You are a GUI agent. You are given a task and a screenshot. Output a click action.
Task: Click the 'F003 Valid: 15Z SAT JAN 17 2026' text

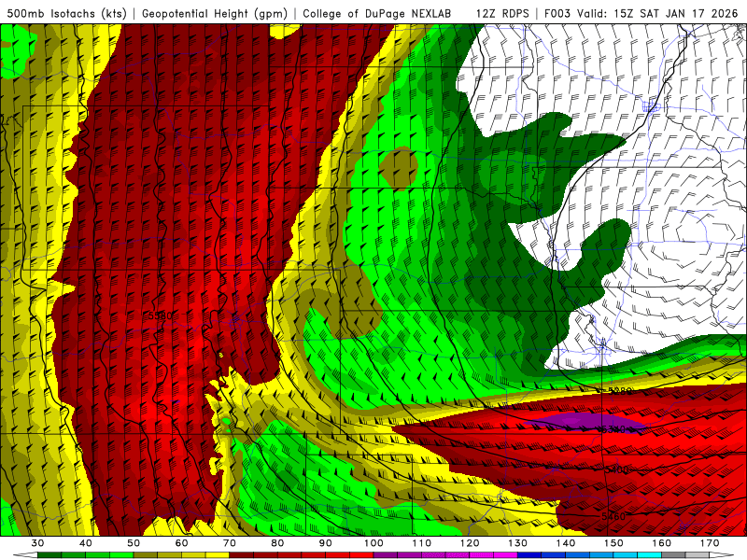pyautogui.click(x=641, y=13)
